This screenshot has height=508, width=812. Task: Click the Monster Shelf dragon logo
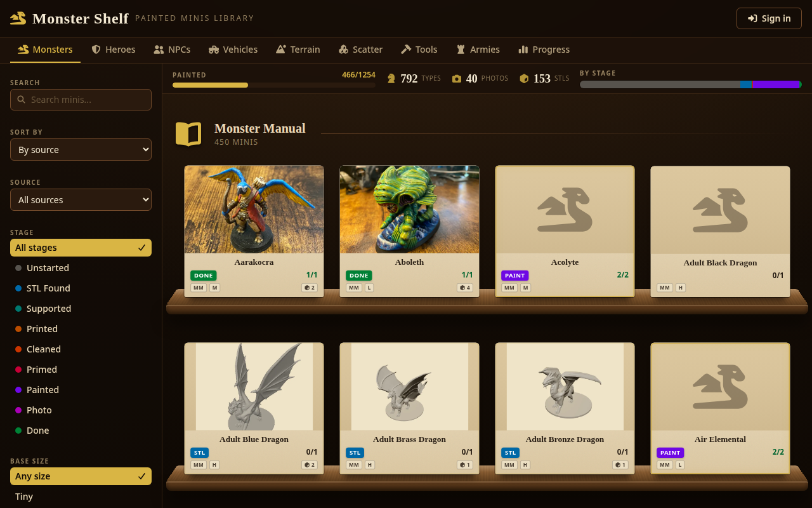[18, 18]
